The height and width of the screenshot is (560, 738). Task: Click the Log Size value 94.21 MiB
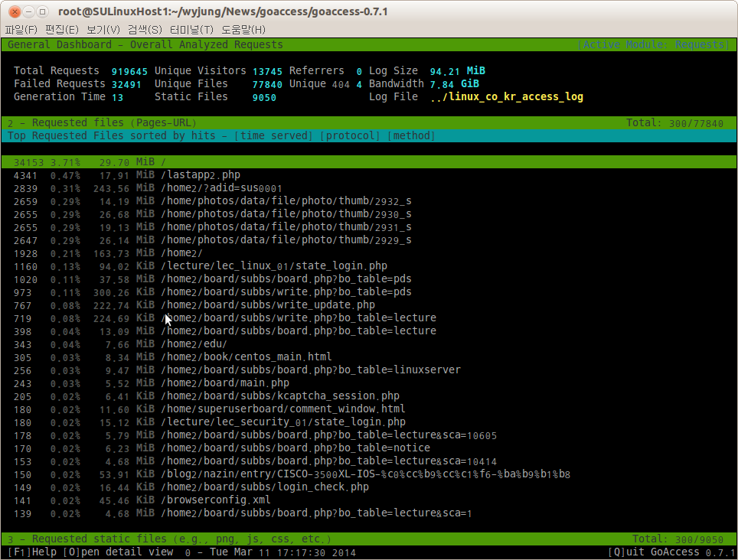coord(458,71)
